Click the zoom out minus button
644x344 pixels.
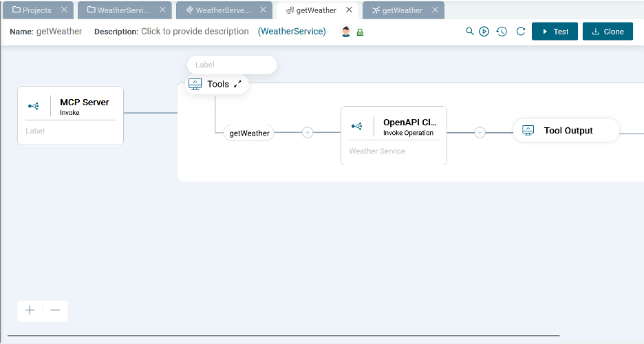pos(55,310)
